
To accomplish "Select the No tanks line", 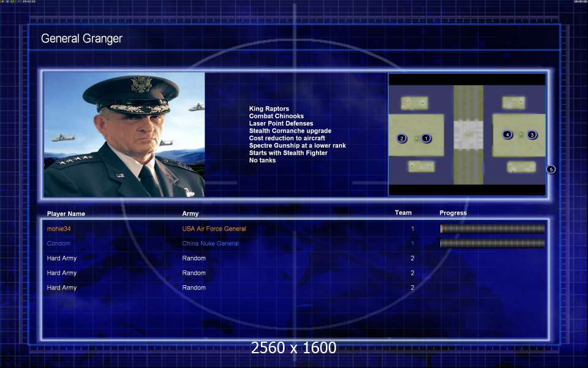I will [x=262, y=160].
